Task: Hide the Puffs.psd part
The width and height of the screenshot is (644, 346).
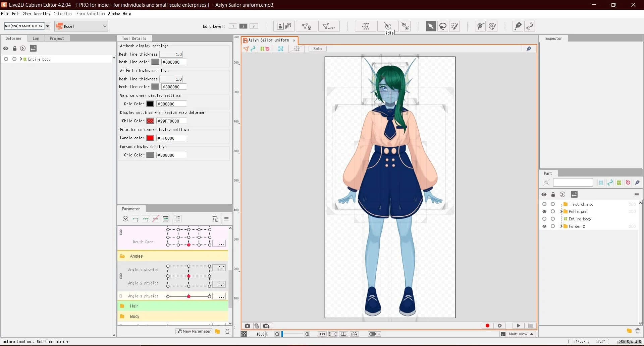Action: (x=544, y=212)
